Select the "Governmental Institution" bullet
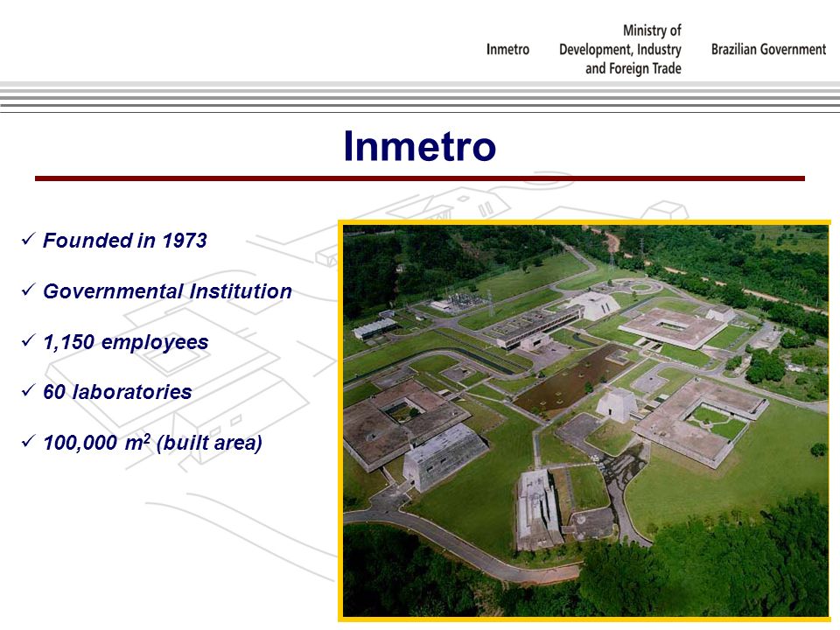 [167, 291]
